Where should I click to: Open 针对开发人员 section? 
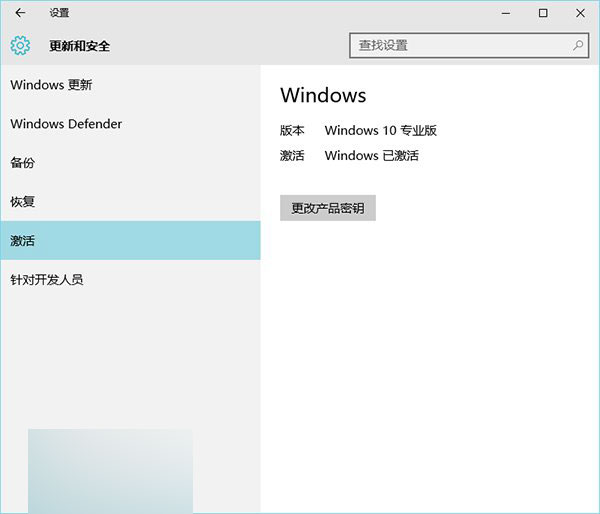(x=130, y=279)
